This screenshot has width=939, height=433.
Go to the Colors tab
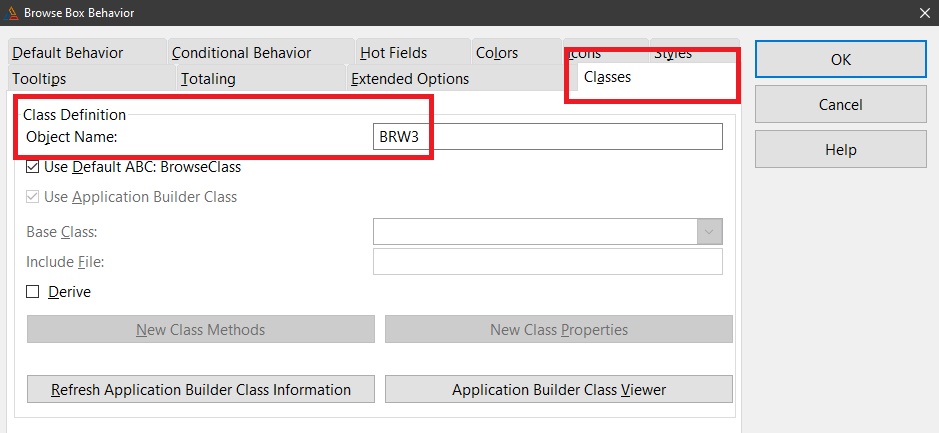pos(497,53)
